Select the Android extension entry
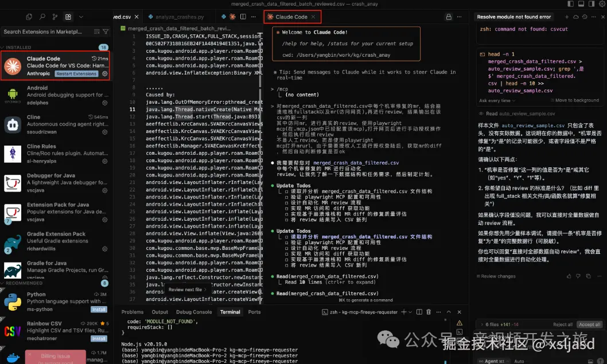 55,95
